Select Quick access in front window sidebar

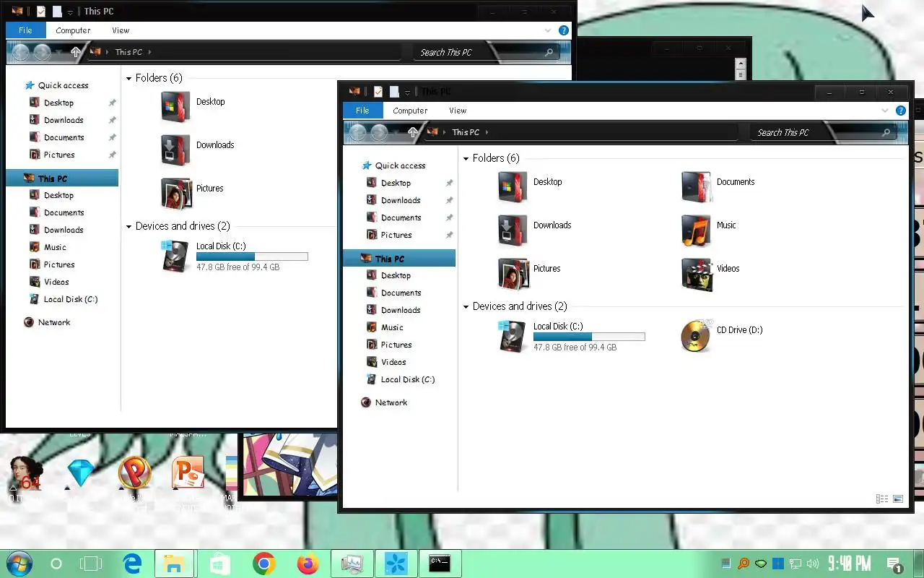tap(400, 165)
